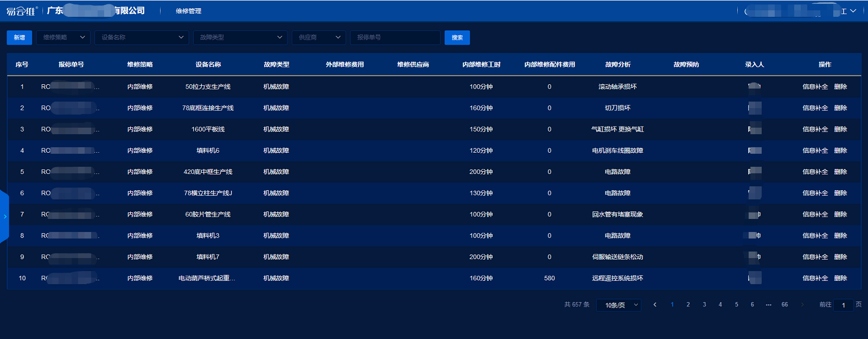The width and height of the screenshot is (868, 339).
Task: Click the pagination ellipsis to jump pages
Action: click(768, 305)
